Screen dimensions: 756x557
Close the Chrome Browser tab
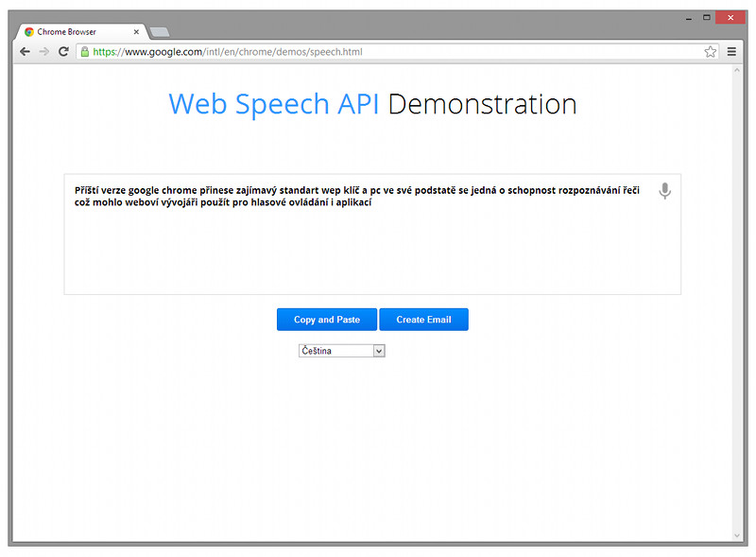tap(136, 32)
